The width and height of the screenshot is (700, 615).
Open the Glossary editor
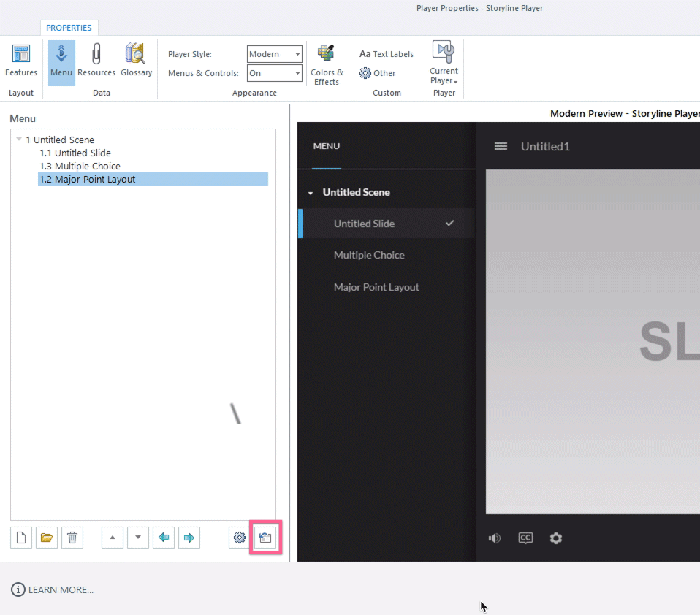[136, 62]
